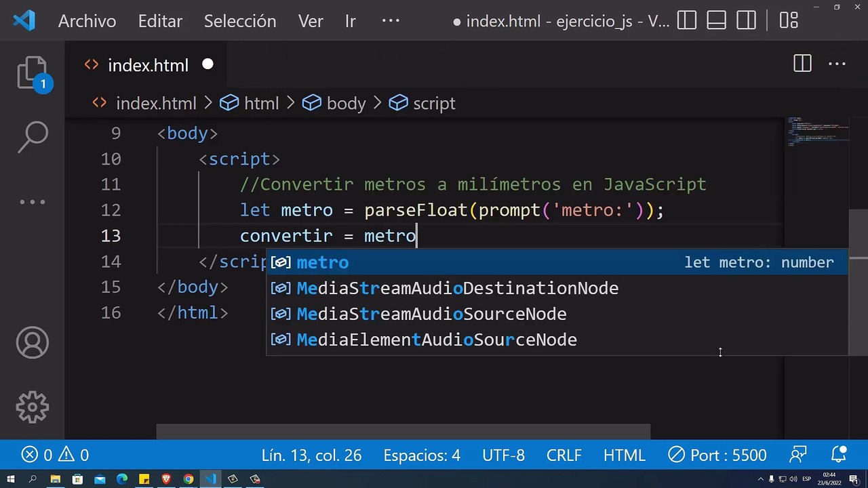Open the Manage gear icon

(x=33, y=407)
